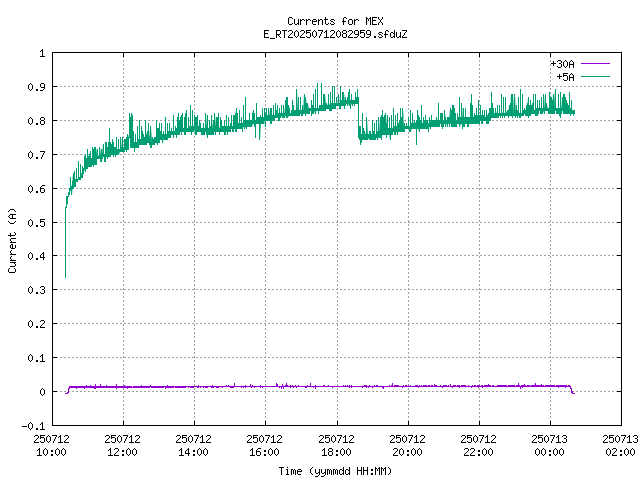
Task: Click the green curve's sharp drop after 18:00
Action: (x=359, y=118)
